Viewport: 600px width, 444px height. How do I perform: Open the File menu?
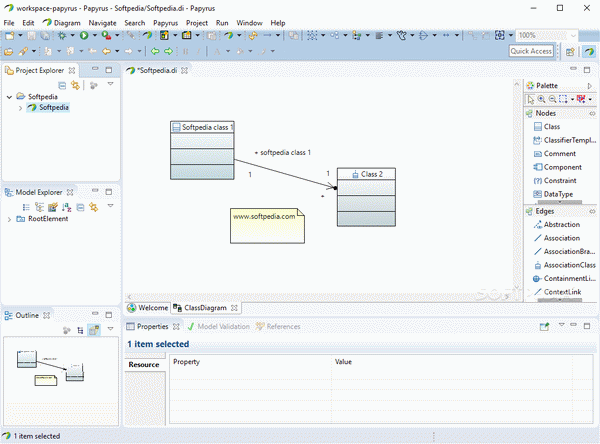[x=9, y=23]
